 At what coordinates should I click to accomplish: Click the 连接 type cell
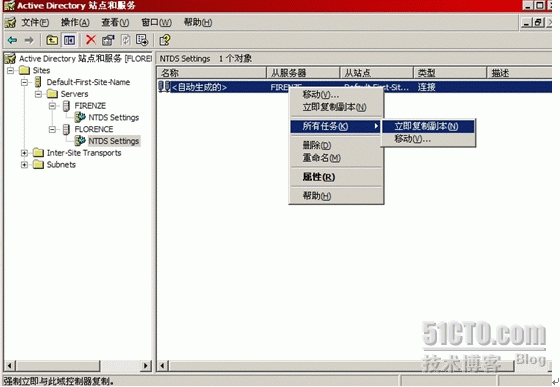[x=426, y=87]
